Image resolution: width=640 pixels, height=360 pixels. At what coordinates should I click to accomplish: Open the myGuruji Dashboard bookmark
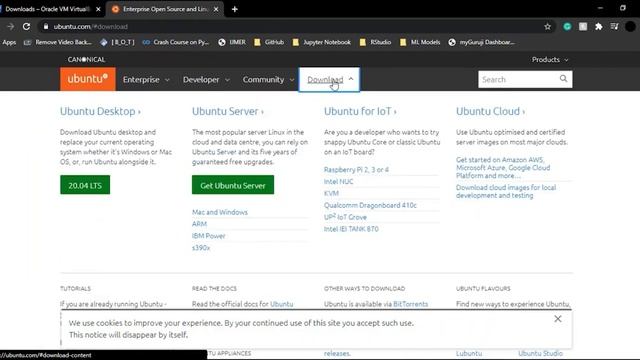[482, 42]
